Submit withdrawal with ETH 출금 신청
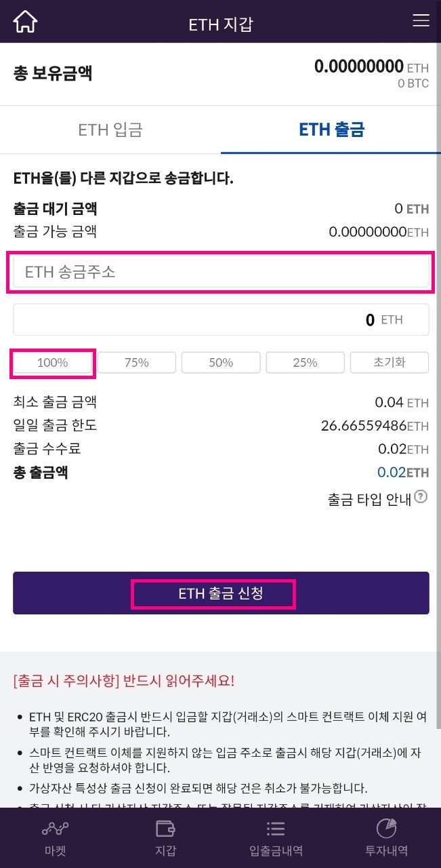 tap(220, 593)
